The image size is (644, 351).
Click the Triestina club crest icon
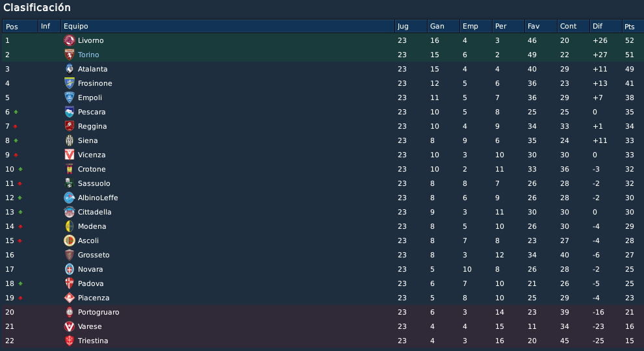click(x=70, y=341)
